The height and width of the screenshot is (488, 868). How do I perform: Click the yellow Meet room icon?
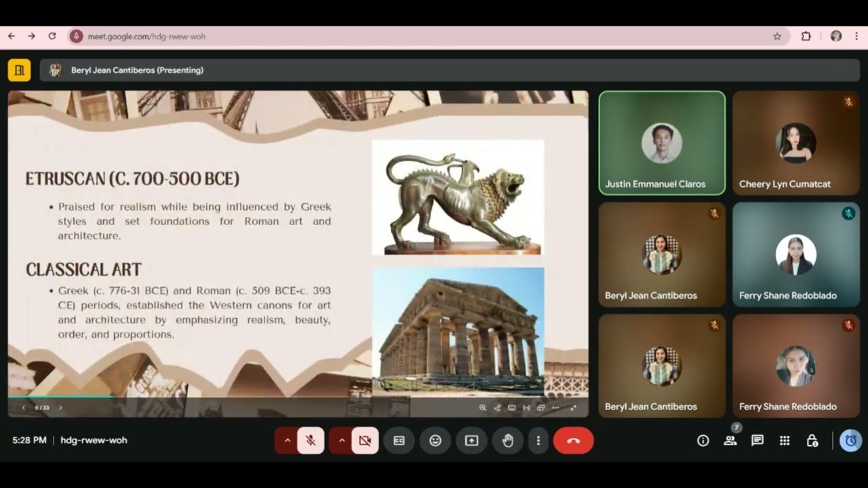[x=19, y=70]
